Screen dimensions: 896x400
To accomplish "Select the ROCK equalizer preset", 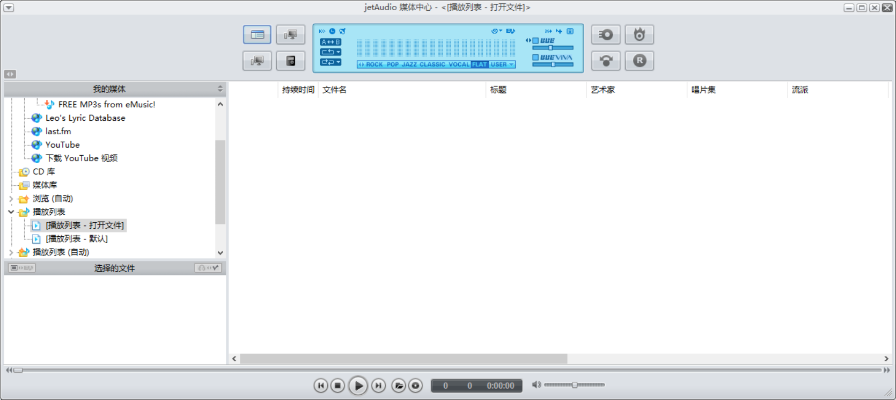I will (x=374, y=64).
